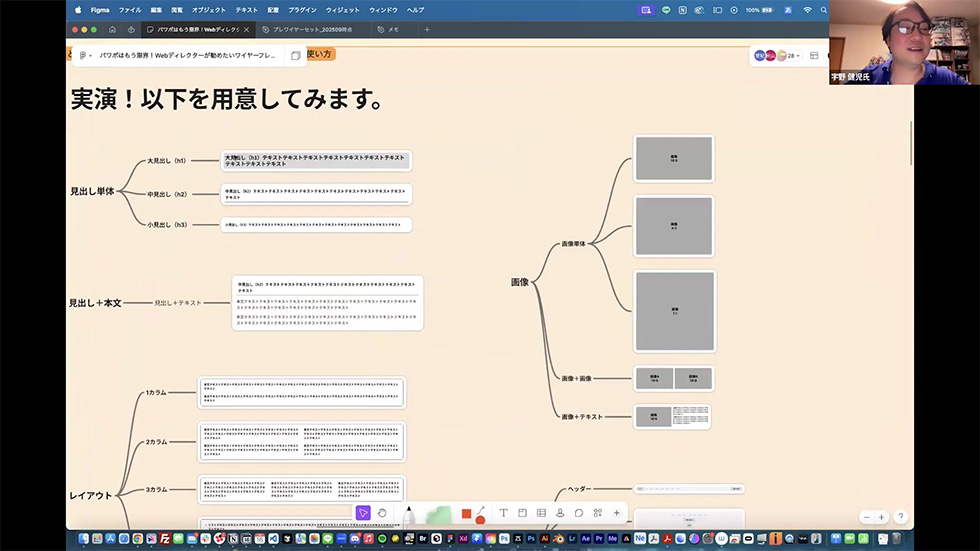Open the ウィンドウ menu
This screenshot has width=980, height=551.
[383, 10]
